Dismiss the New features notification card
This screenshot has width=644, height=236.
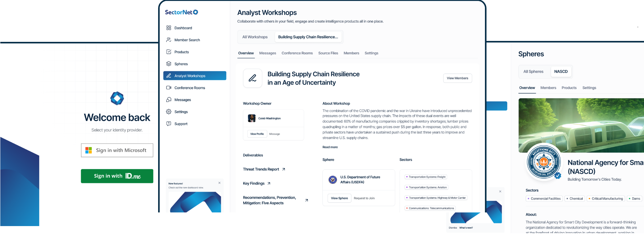[x=219, y=183]
